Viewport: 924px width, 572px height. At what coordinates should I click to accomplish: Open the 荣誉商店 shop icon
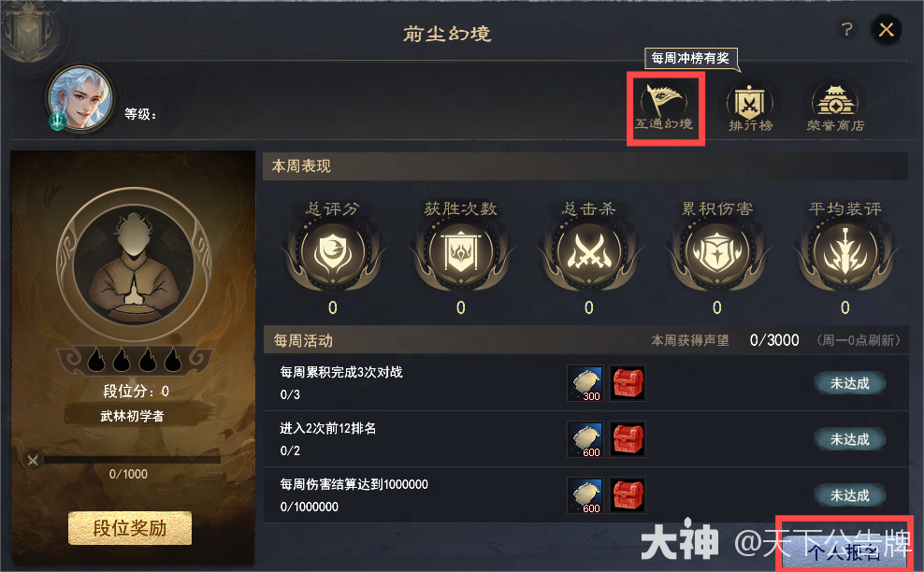coord(835,108)
